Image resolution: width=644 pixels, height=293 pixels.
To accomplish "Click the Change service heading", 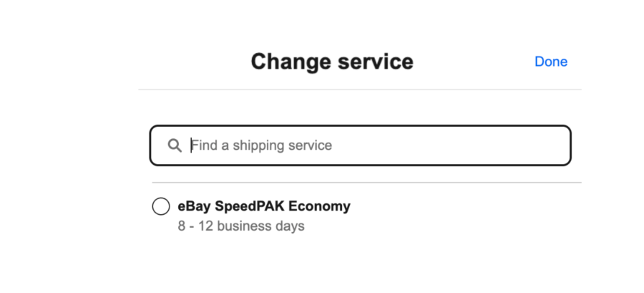I will pos(332,62).
